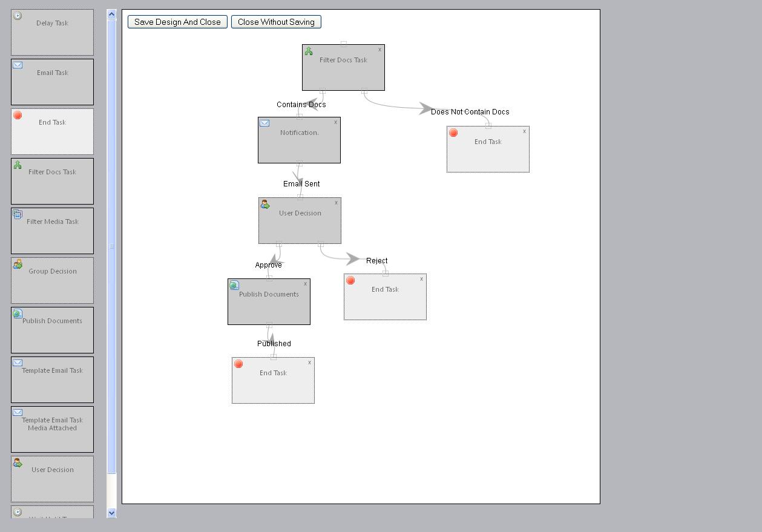Click the 'Does Not Contain Docs' connection label
Viewport: 762px width, 532px height.
[470, 112]
